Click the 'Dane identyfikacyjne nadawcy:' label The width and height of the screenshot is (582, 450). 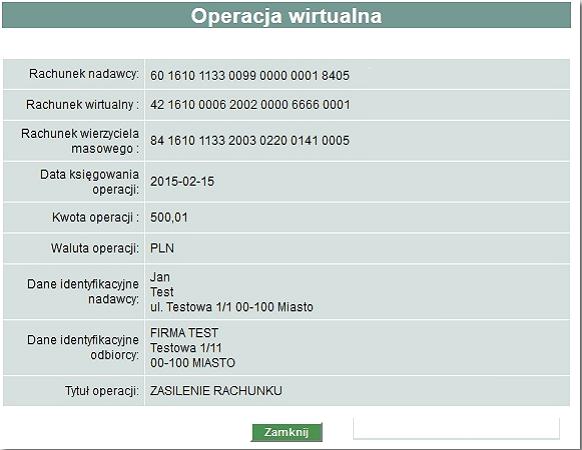pos(83,291)
